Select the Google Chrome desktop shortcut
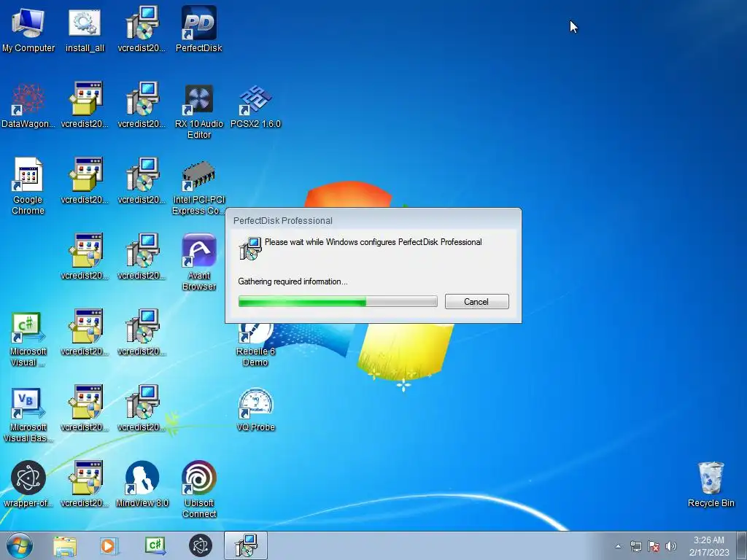The height and width of the screenshot is (560, 747). (x=28, y=186)
